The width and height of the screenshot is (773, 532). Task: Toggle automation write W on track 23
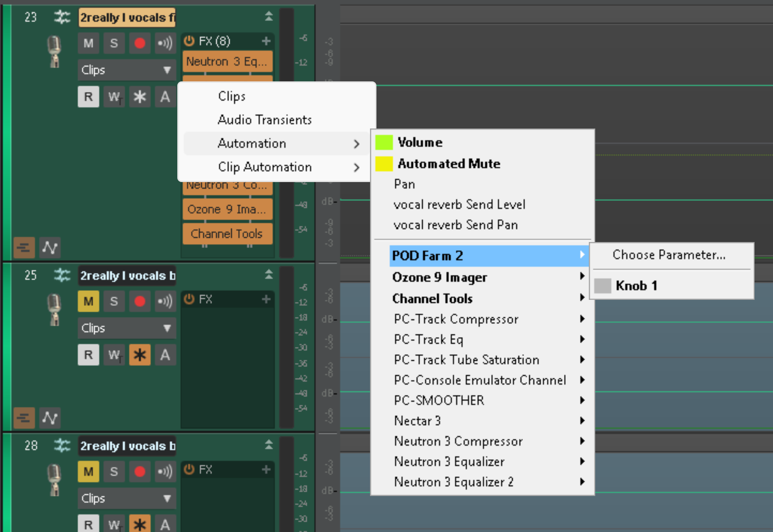click(114, 97)
